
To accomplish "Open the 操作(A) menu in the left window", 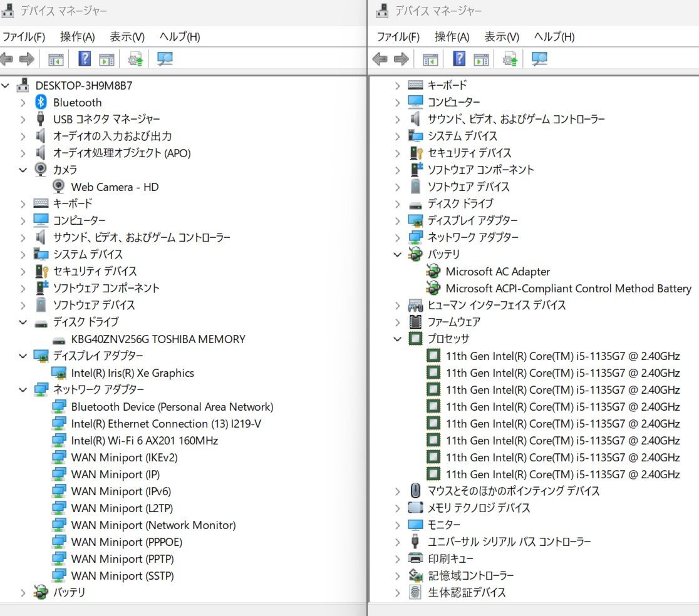I will click(x=77, y=36).
